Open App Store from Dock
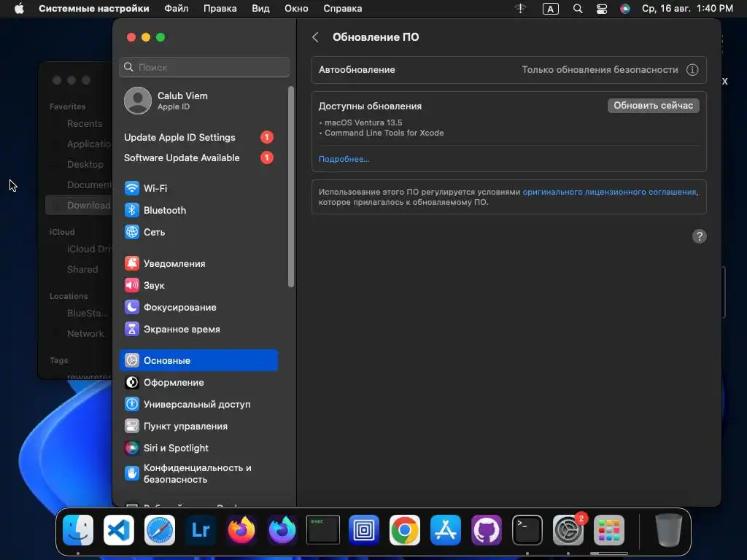747x560 pixels. pos(446,530)
